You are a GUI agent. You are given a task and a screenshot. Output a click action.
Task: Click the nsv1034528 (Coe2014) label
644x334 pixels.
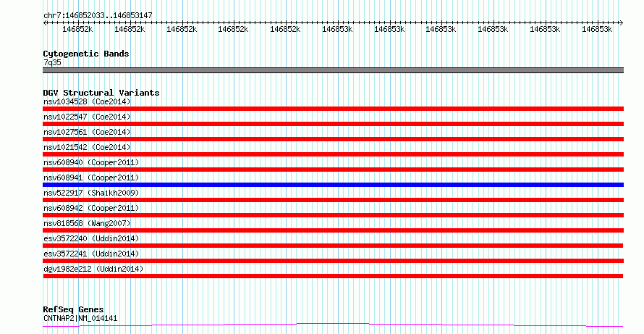coord(87,101)
